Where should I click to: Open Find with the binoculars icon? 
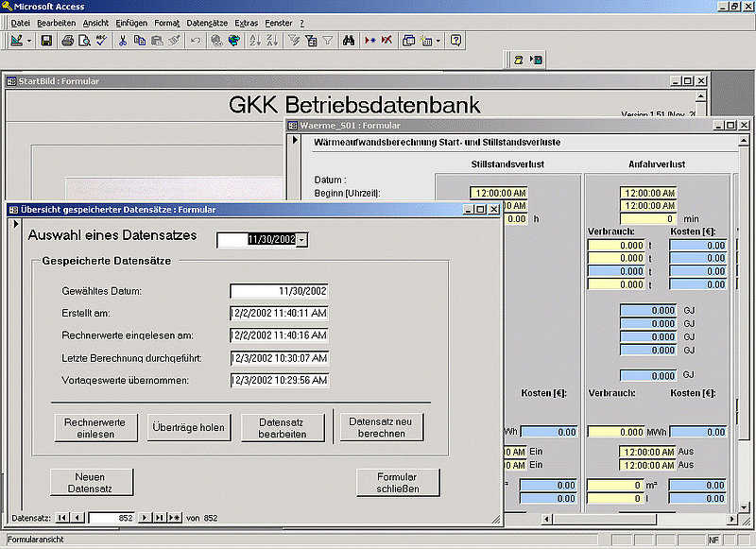point(349,41)
